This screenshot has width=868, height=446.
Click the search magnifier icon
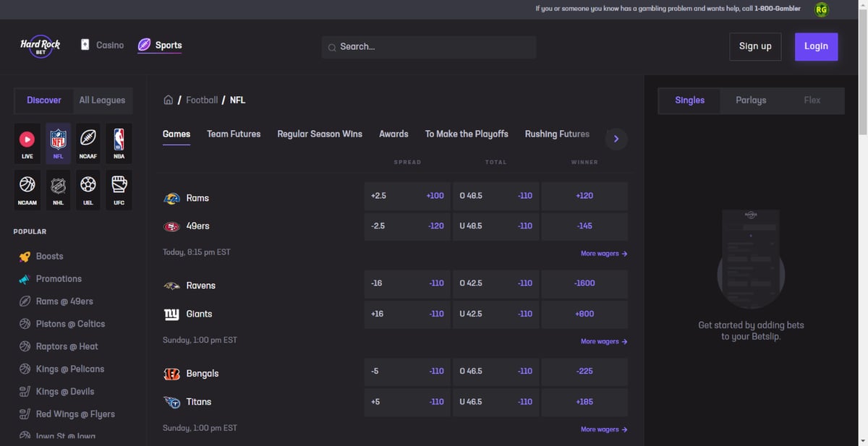332,47
